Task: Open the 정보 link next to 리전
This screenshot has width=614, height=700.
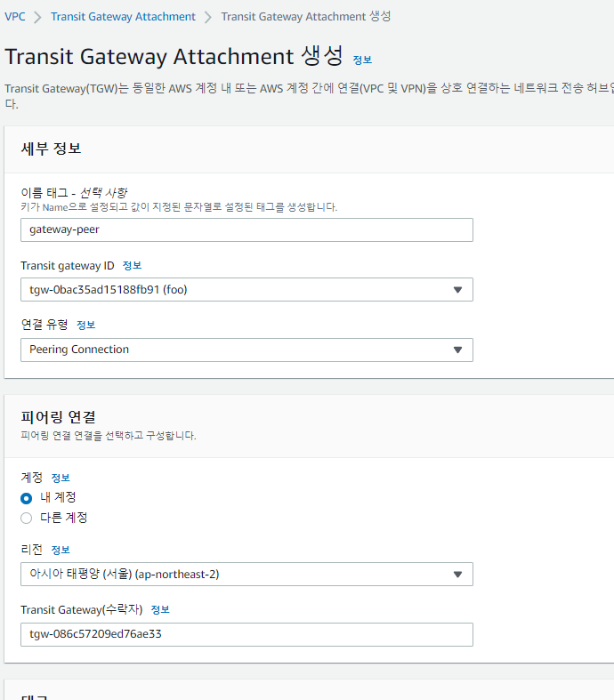Action: 61,550
